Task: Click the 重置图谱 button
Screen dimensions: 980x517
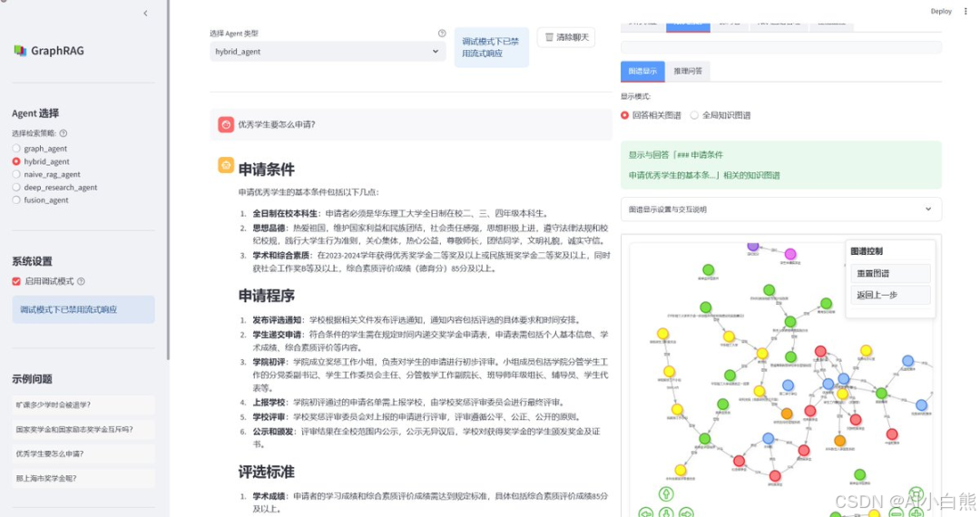Action: coord(890,274)
